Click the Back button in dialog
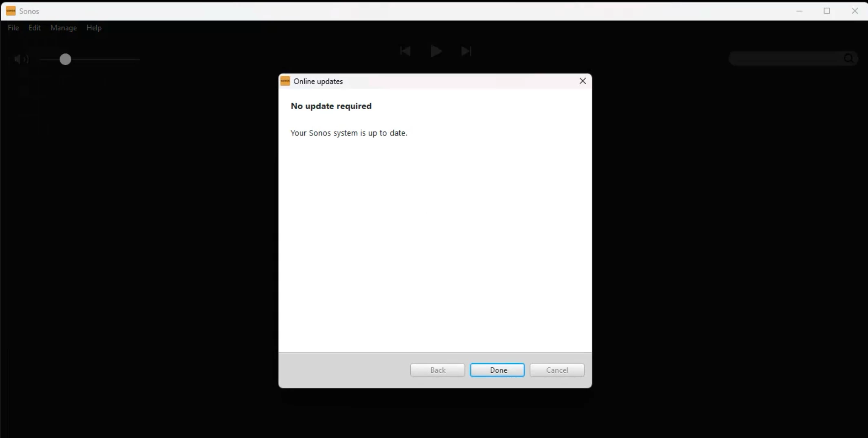 [437, 370]
